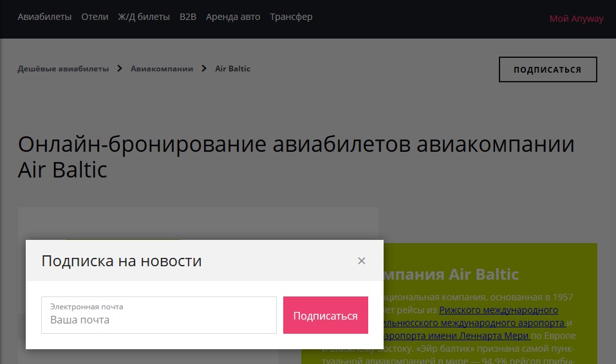Click the pink Подписаться button in the dialog
This screenshot has width=616, height=364.
click(325, 315)
